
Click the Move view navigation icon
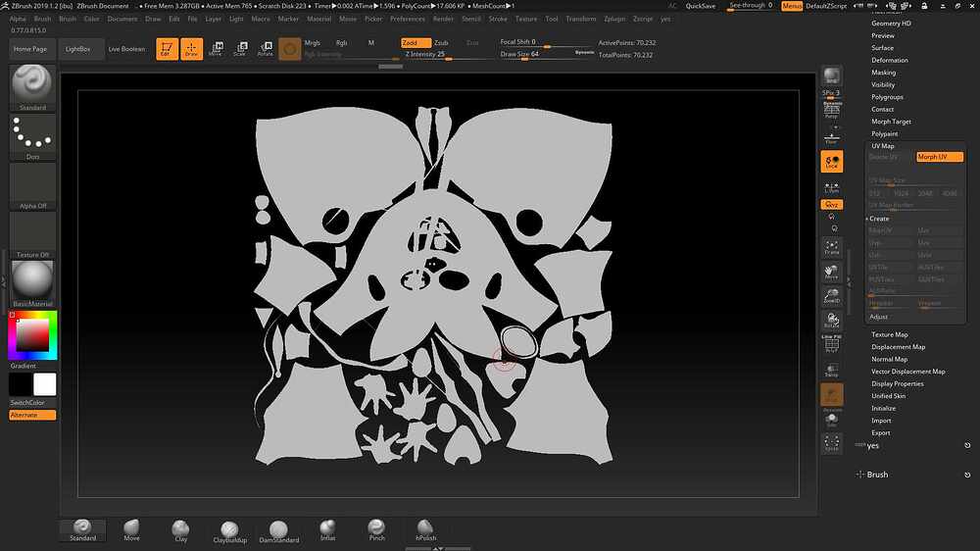pos(831,272)
